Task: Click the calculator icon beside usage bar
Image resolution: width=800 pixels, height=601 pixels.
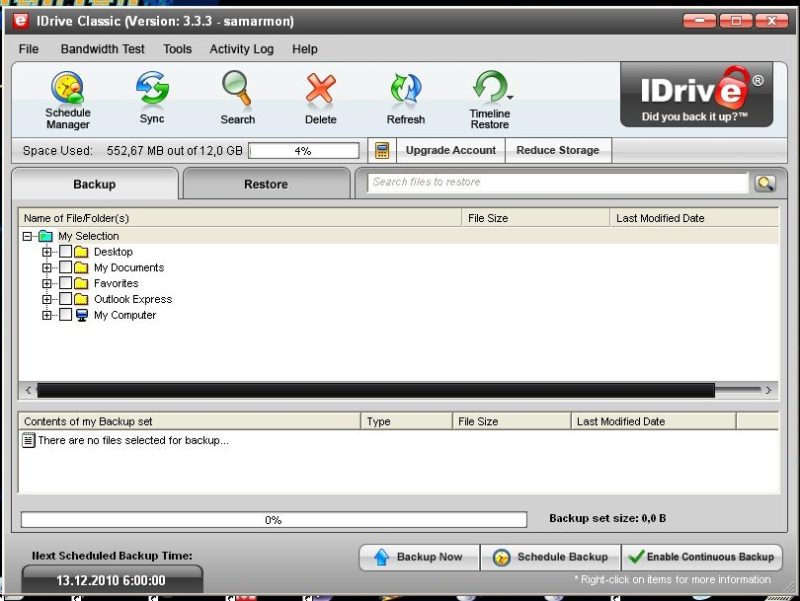Action: (381, 151)
